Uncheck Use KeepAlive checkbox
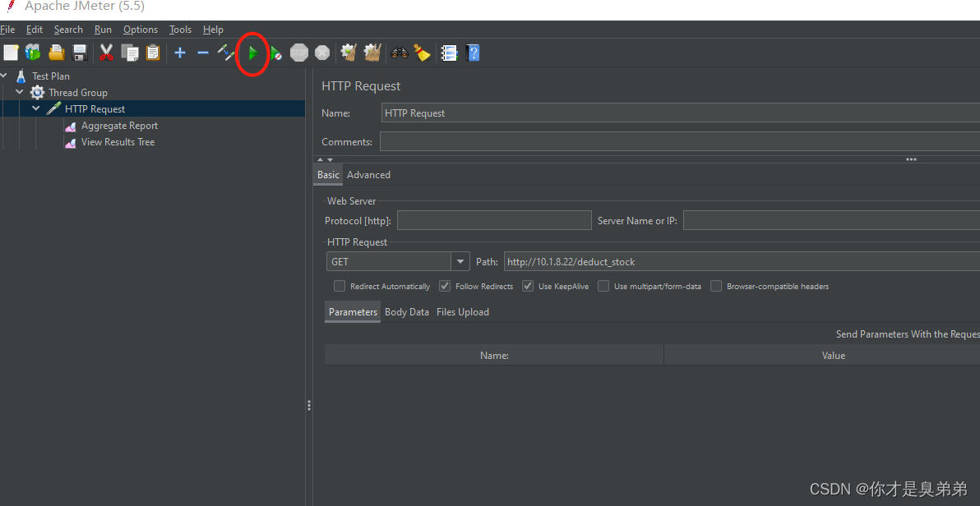 pos(528,286)
